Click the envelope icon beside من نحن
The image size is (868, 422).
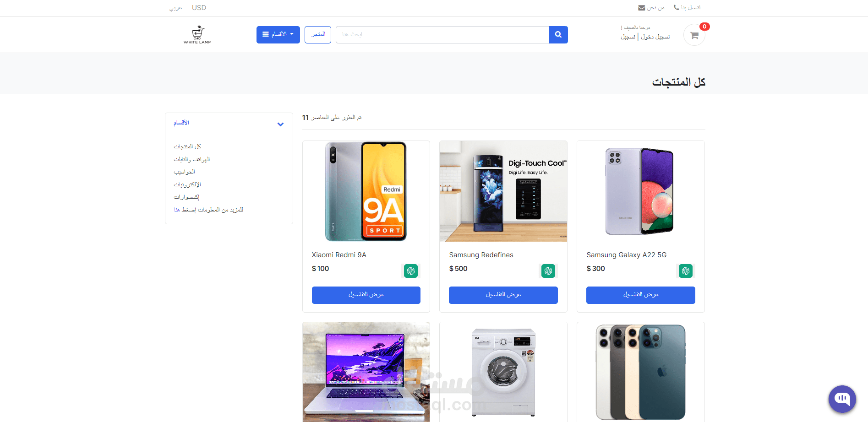[x=642, y=8]
